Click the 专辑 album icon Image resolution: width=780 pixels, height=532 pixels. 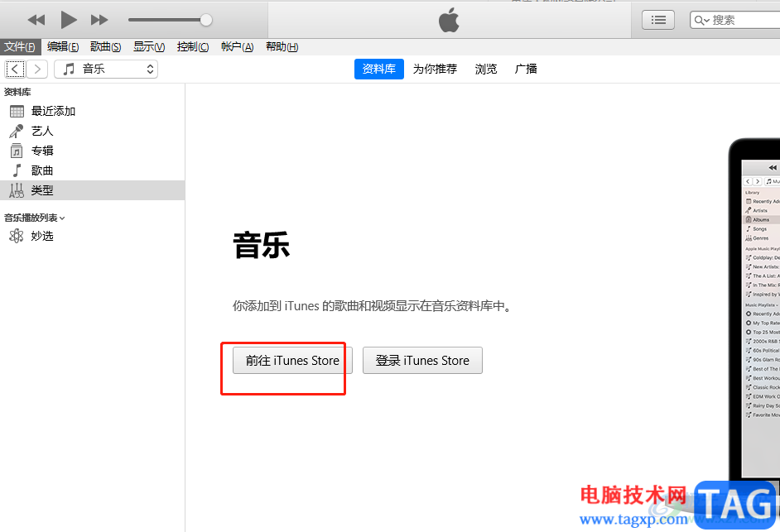click(17, 151)
